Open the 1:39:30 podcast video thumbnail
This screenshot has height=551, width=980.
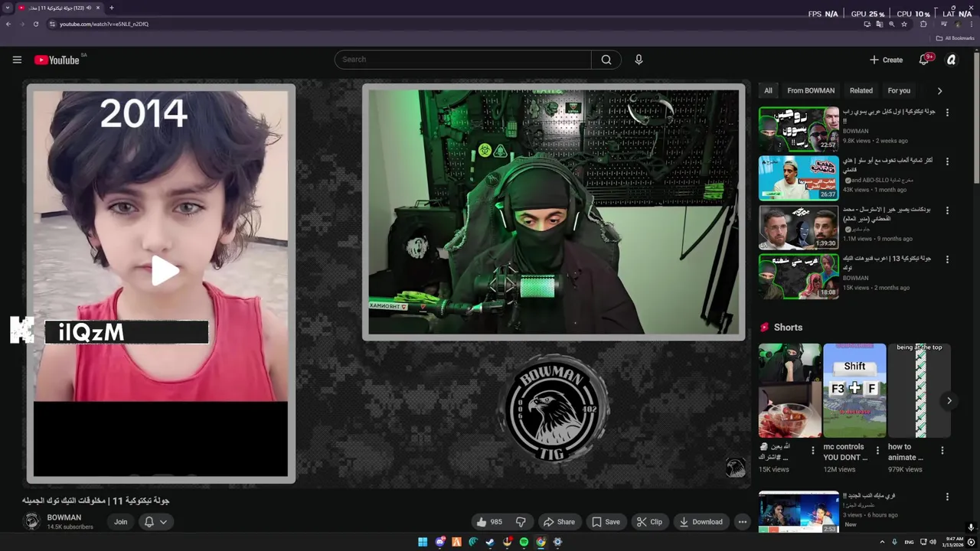pos(799,227)
